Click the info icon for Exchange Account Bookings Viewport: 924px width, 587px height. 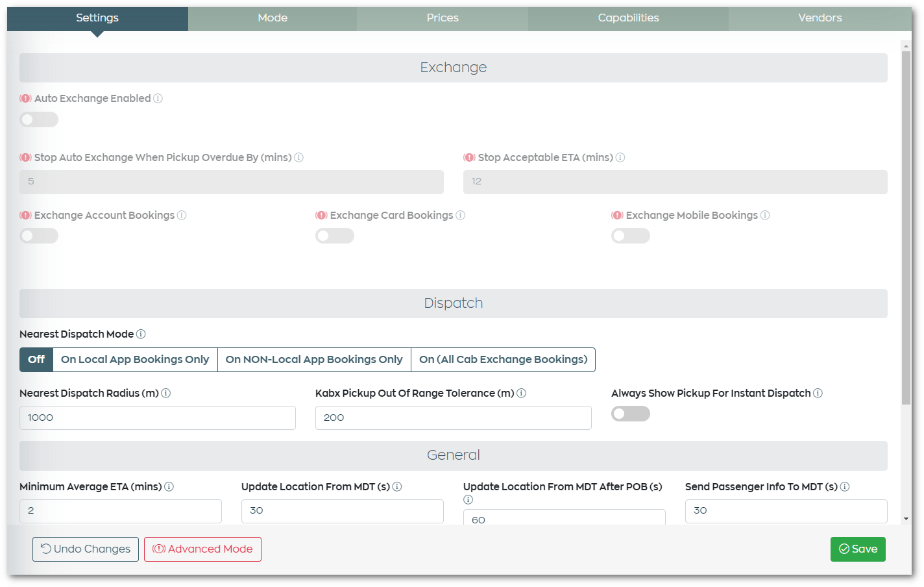(182, 215)
